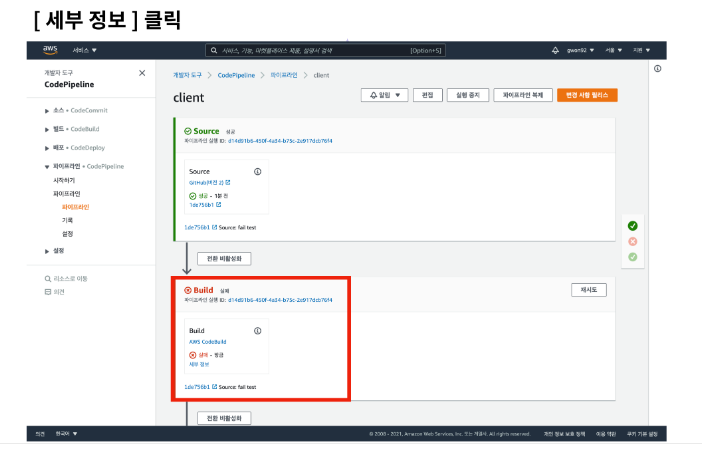Click the AWS logo in the header
Screen dimensions: 702x453
(51, 50)
